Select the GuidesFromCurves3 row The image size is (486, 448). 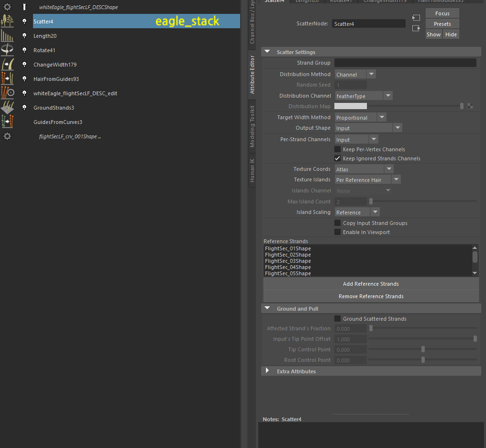click(136, 122)
